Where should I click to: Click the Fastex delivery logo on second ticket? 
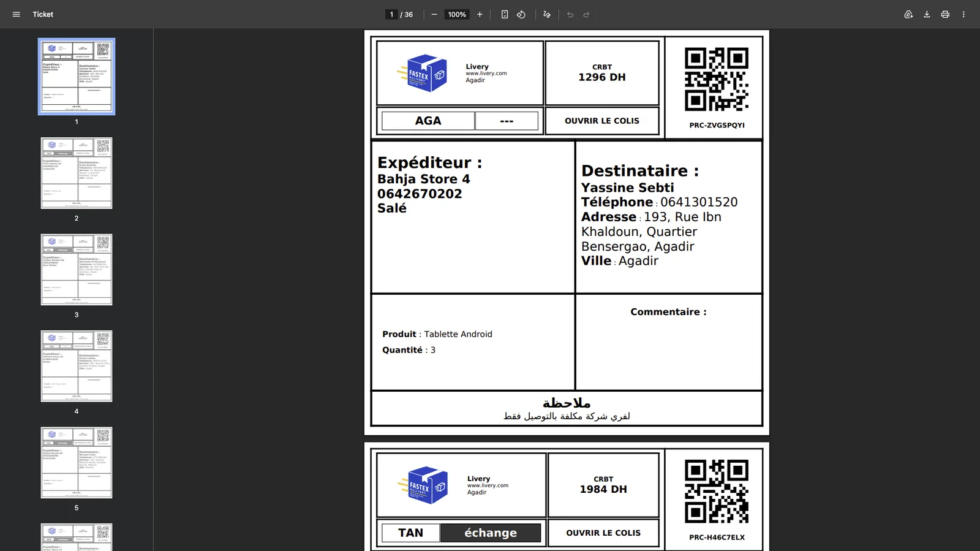pos(423,485)
